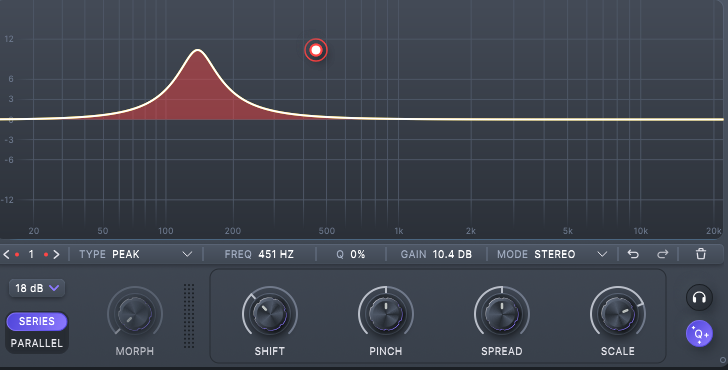This screenshot has height=370, width=728.
Task: Click red dot left of band number
Action: pyautogui.click(x=17, y=254)
